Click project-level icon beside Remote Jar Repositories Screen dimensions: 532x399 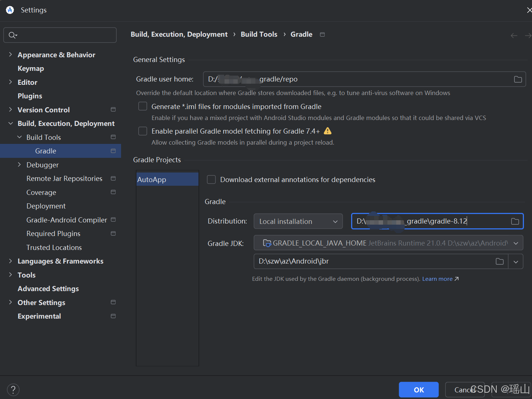(x=113, y=178)
